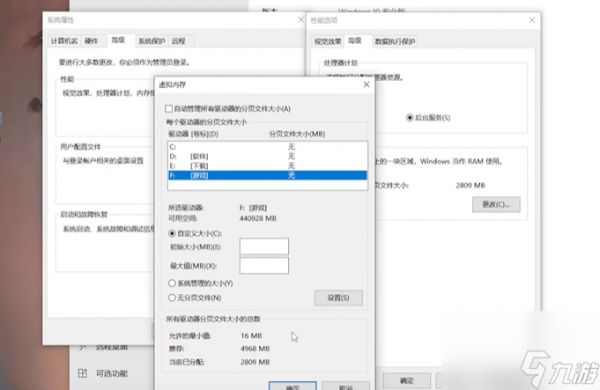Click the 16 MB minimum value

click(251, 336)
